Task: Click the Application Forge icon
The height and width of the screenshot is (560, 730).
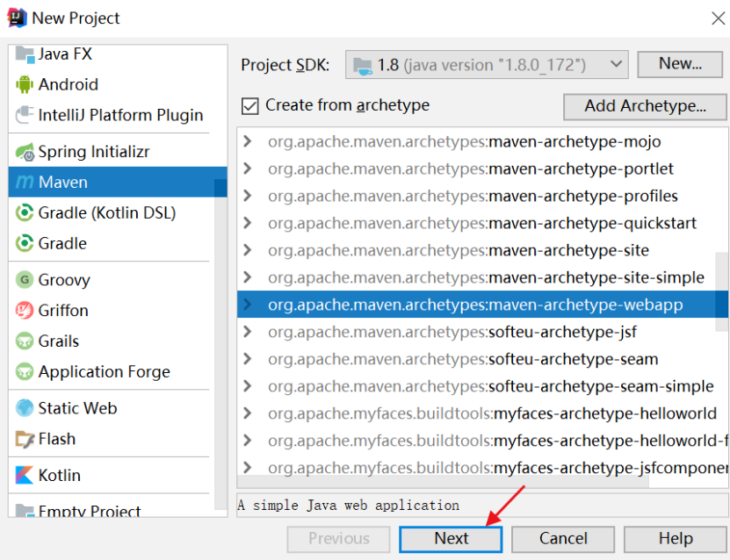Action: point(25,371)
